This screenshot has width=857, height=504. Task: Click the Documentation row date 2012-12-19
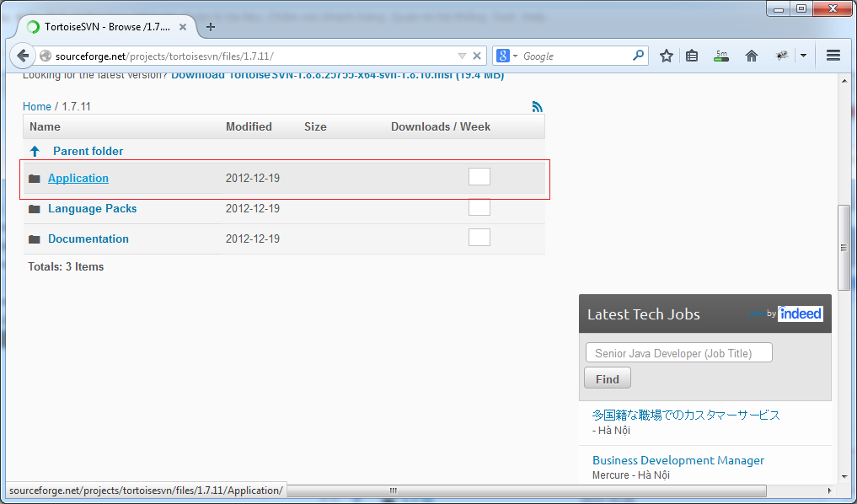[x=253, y=239]
